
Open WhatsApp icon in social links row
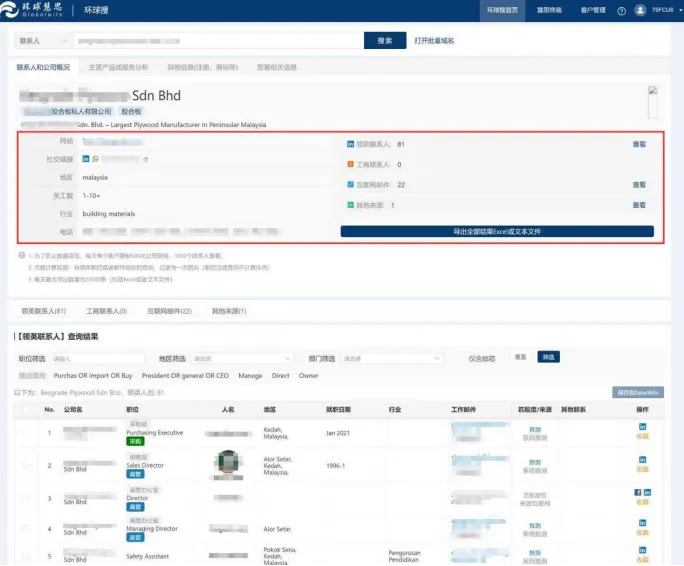(96, 159)
